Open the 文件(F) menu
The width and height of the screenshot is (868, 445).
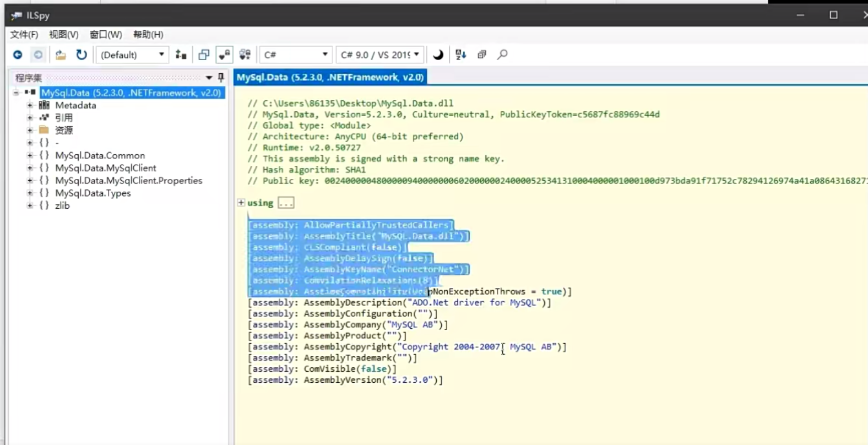pos(24,35)
